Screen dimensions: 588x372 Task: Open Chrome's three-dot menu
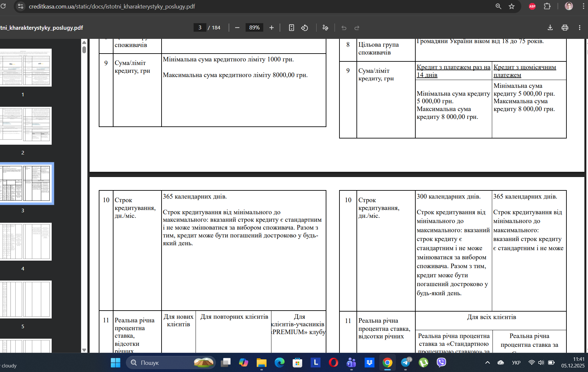(583, 6)
